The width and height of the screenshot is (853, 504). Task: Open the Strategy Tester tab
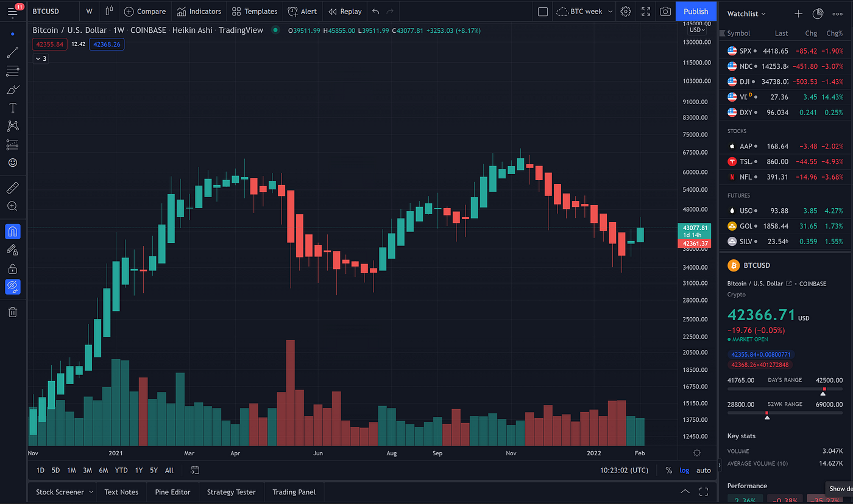tap(231, 492)
